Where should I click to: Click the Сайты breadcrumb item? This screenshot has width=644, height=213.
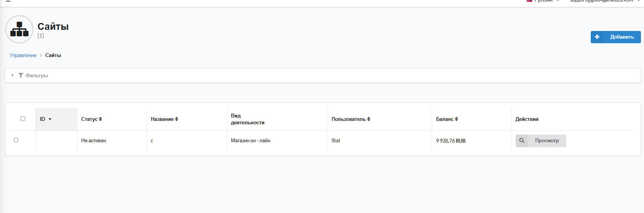(x=53, y=55)
